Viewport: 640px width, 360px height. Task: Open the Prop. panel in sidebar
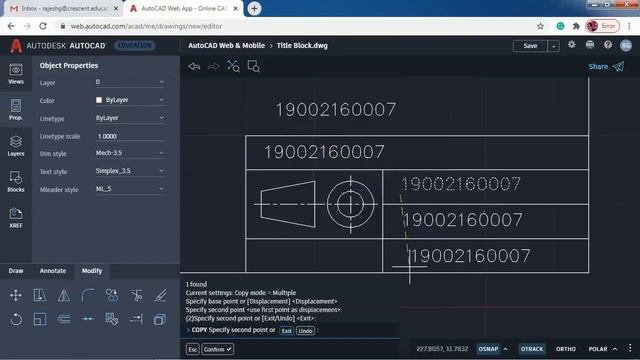(x=16, y=109)
